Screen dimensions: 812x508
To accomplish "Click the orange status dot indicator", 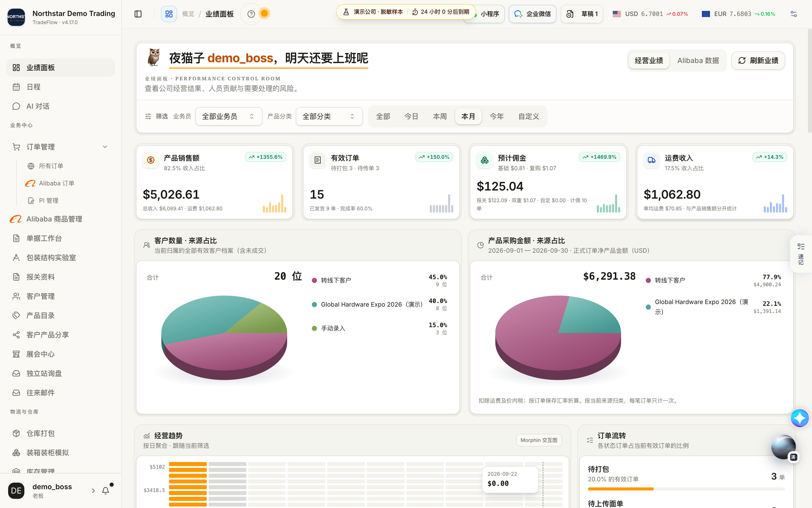I will pyautogui.click(x=264, y=13).
